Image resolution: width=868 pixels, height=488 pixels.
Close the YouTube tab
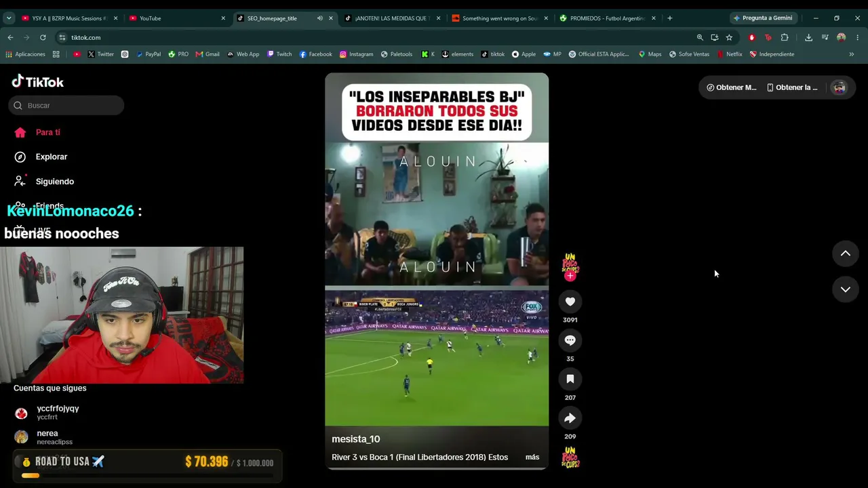click(223, 18)
